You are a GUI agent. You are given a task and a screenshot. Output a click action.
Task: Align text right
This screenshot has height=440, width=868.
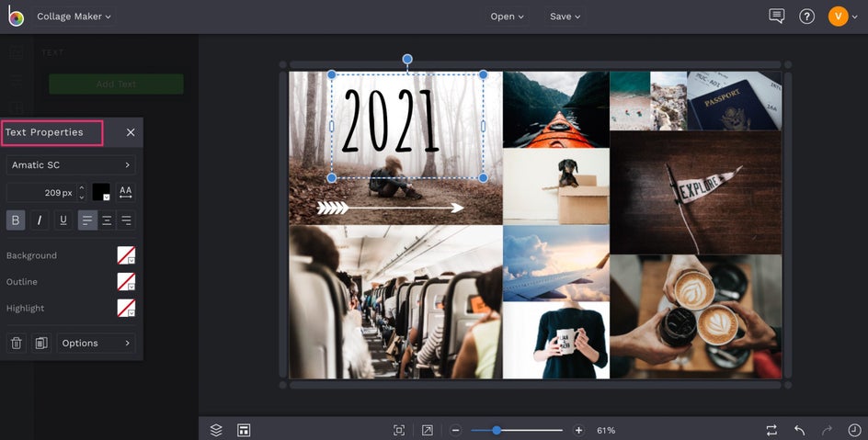tap(126, 220)
